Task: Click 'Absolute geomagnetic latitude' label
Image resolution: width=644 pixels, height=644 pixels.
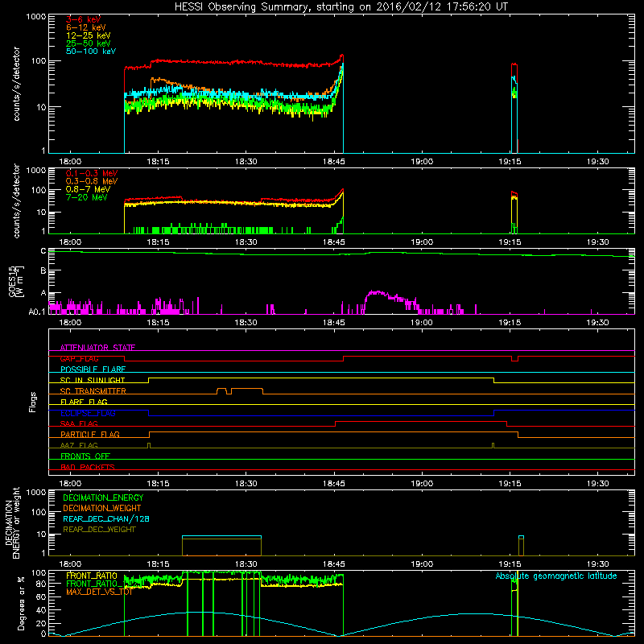Action: click(x=556, y=576)
